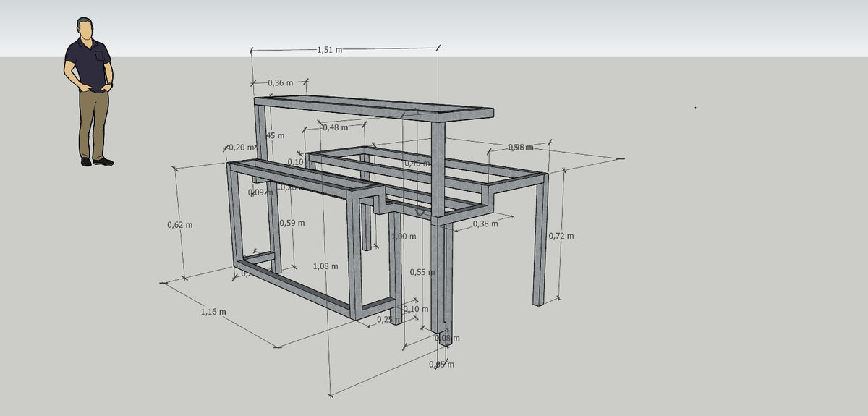Select the 1,08 m dimension label
Viewport: 868px width, 416px height.
click(x=325, y=266)
